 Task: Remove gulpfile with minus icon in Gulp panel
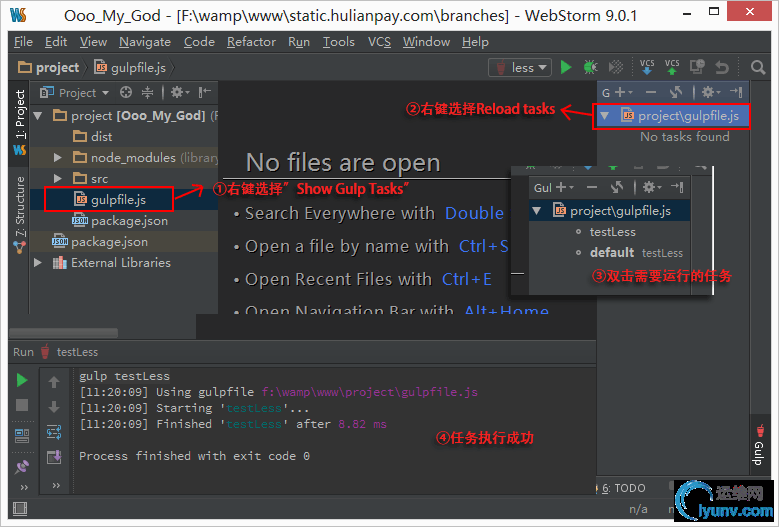tap(650, 92)
